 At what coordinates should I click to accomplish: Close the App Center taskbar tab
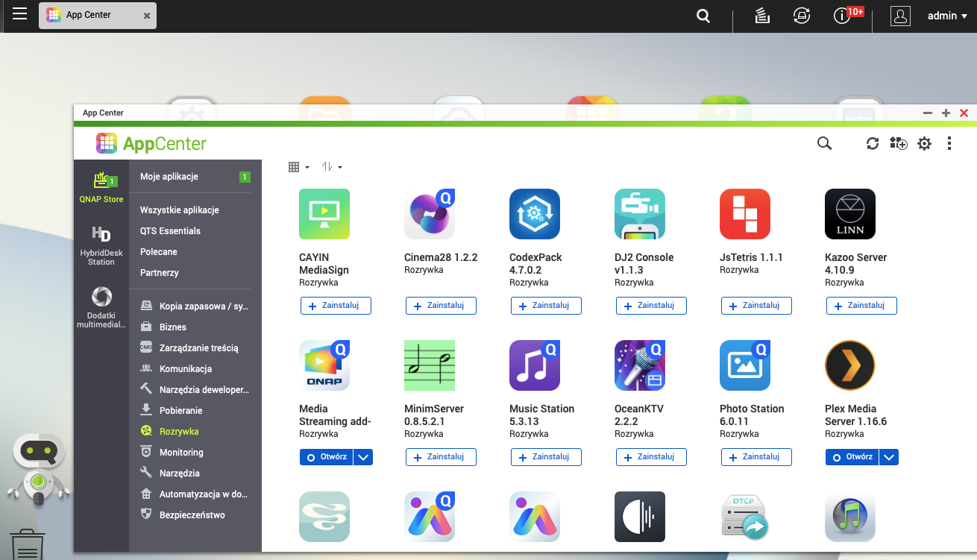[x=147, y=16]
